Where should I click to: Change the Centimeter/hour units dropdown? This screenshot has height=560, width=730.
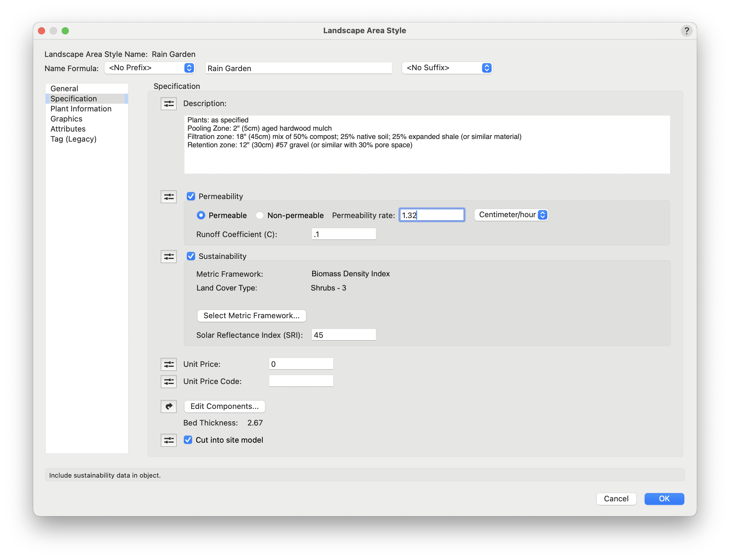tap(511, 215)
